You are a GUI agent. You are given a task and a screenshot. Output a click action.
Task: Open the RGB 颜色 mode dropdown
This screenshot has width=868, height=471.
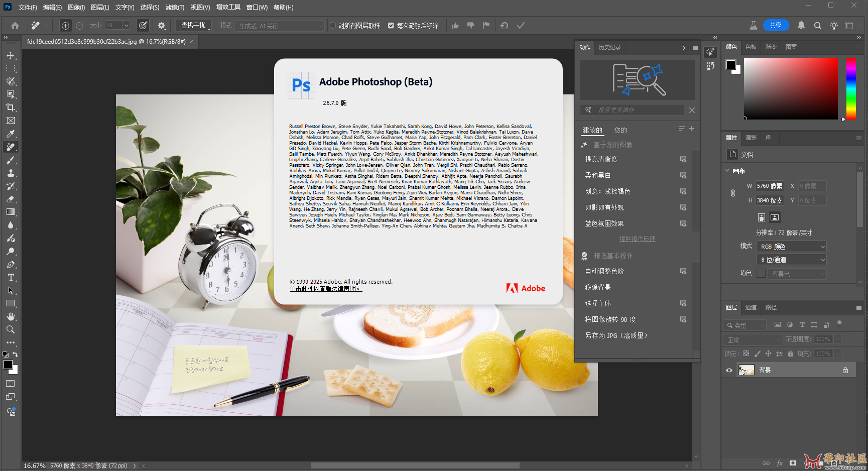pyautogui.click(x=791, y=246)
